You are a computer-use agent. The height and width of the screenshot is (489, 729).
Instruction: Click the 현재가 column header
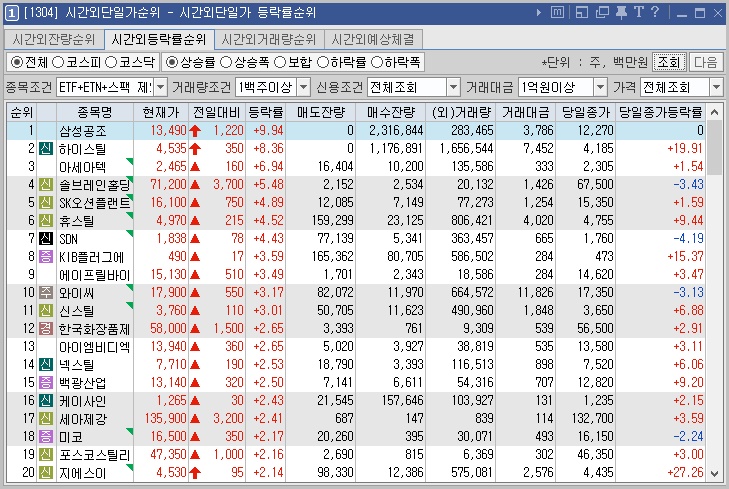pos(161,112)
